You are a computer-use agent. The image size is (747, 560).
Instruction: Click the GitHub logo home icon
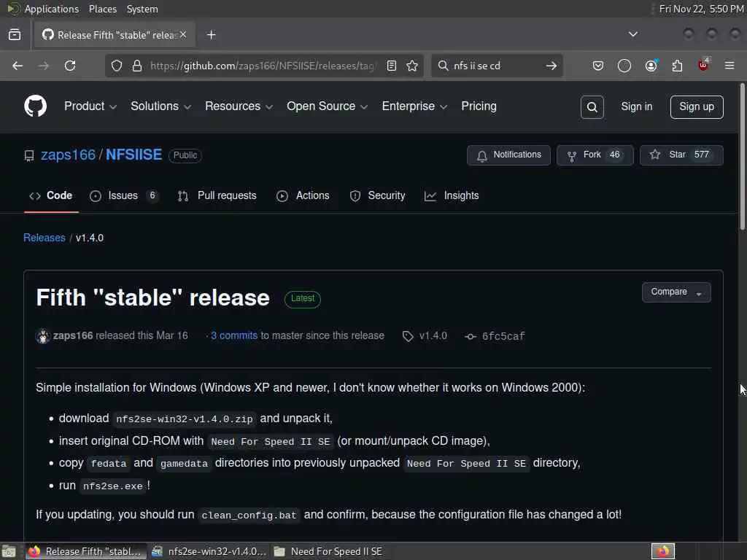coord(35,106)
